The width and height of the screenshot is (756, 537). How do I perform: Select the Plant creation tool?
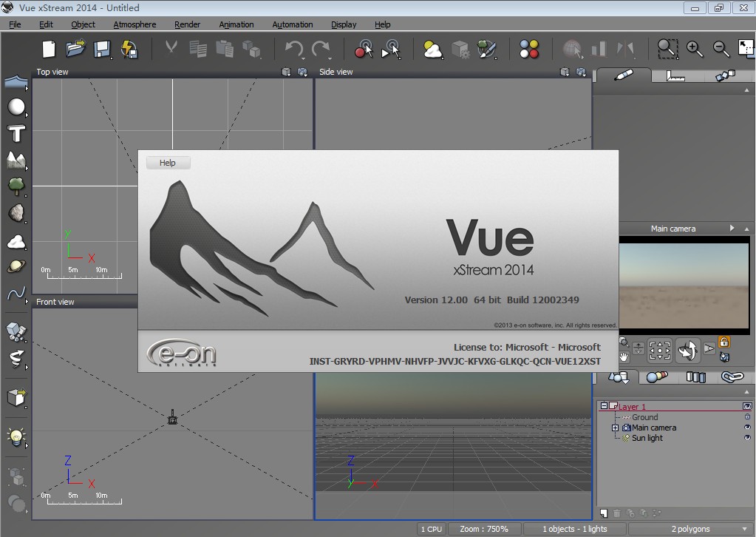[16, 186]
